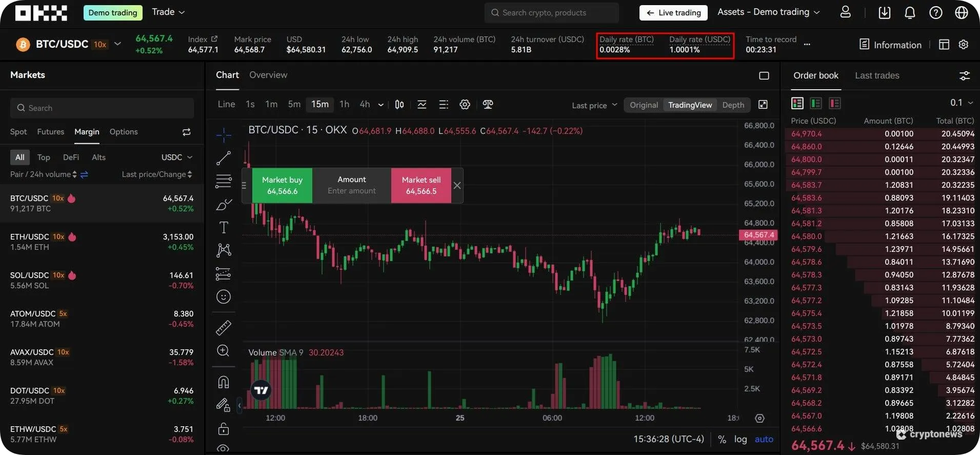Expand more timeframes dropdown after 4h
The image size is (980, 455).
click(x=381, y=105)
